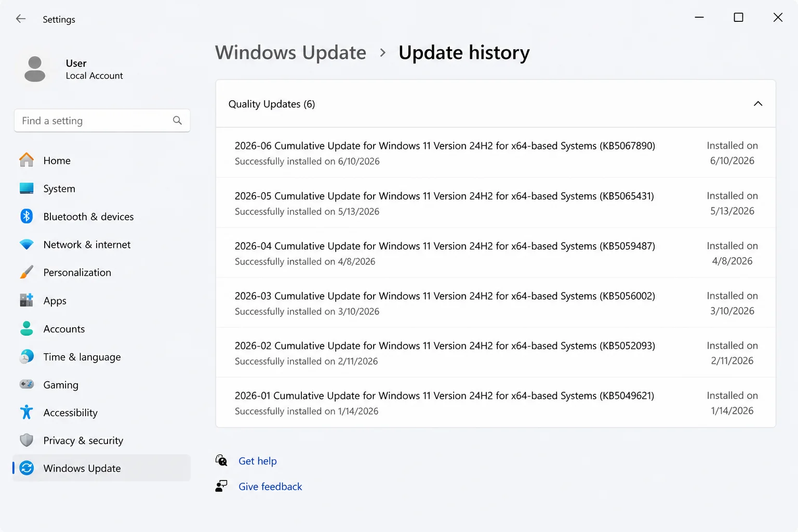Close the Settings window
This screenshot has height=532, width=798.
pyautogui.click(x=778, y=17)
